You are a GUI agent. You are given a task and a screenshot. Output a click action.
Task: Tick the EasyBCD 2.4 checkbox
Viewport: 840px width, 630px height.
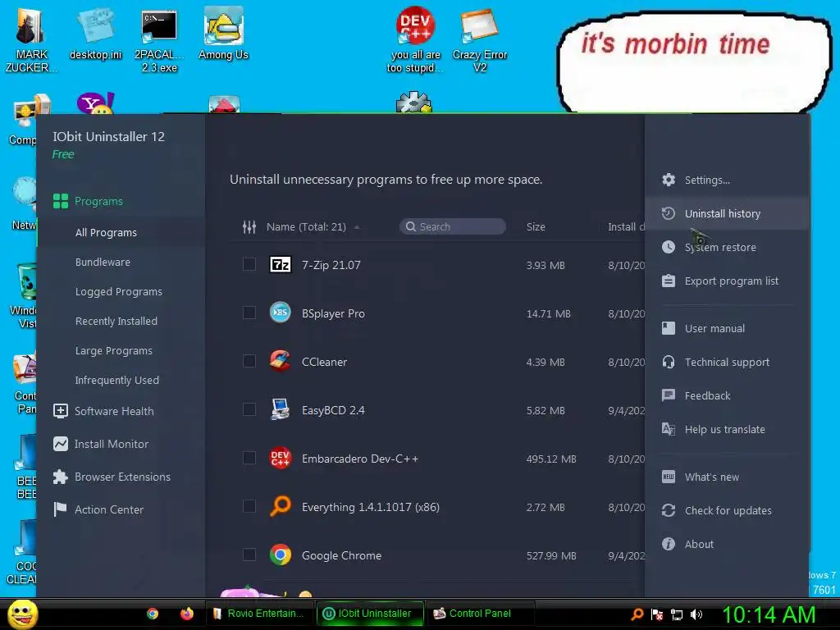coord(249,409)
